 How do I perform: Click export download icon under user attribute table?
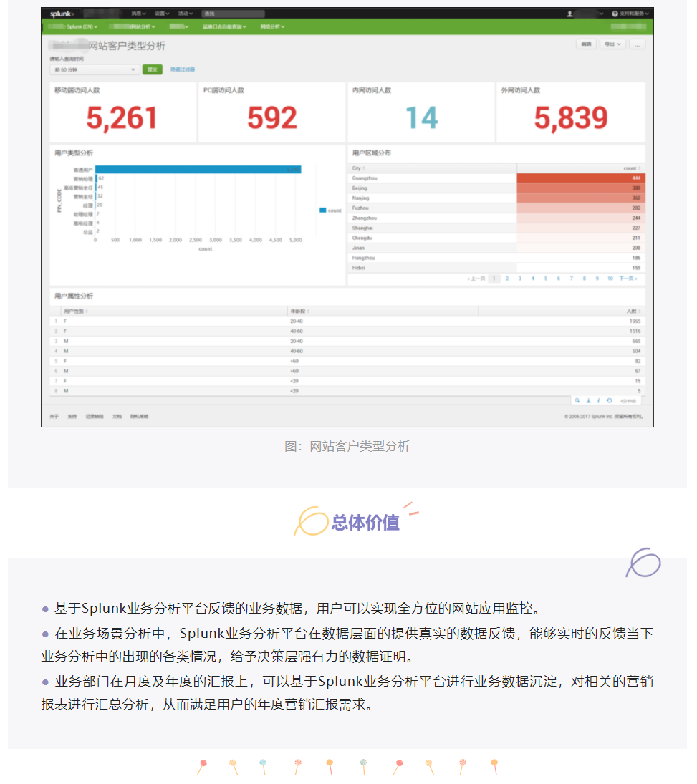588,400
